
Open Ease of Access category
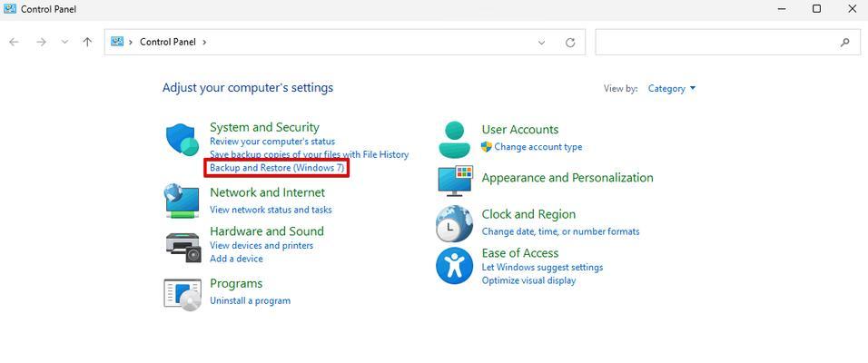[x=520, y=253]
